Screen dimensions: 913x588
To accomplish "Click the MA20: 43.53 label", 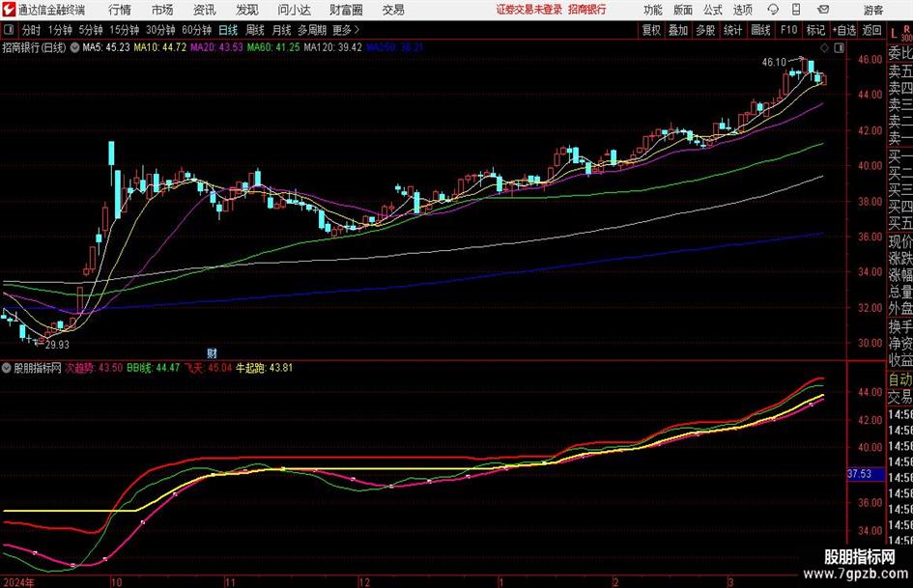I will click(216, 47).
